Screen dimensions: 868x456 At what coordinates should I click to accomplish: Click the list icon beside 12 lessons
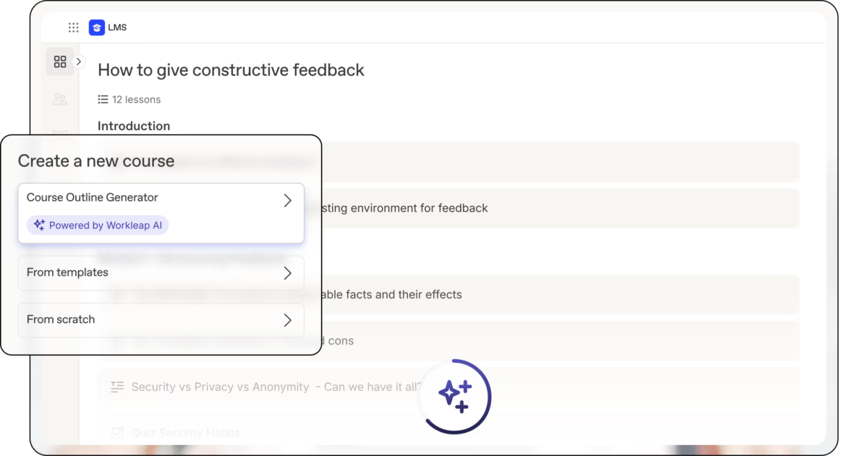[x=103, y=99]
